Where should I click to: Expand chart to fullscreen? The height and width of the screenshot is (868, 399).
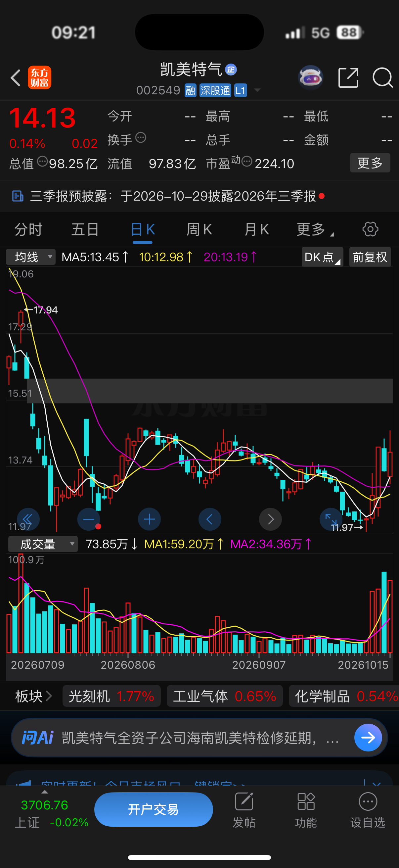pyautogui.click(x=331, y=519)
